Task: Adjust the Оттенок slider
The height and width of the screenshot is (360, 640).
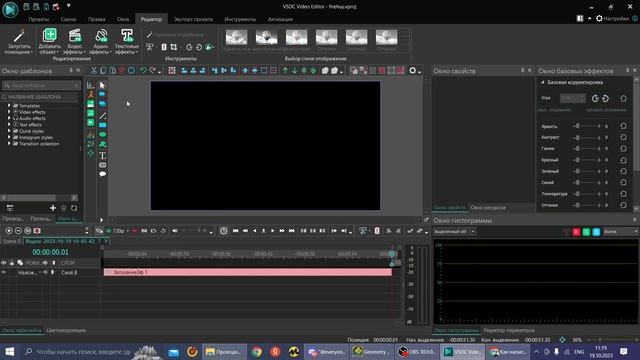Action: pos(587,205)
